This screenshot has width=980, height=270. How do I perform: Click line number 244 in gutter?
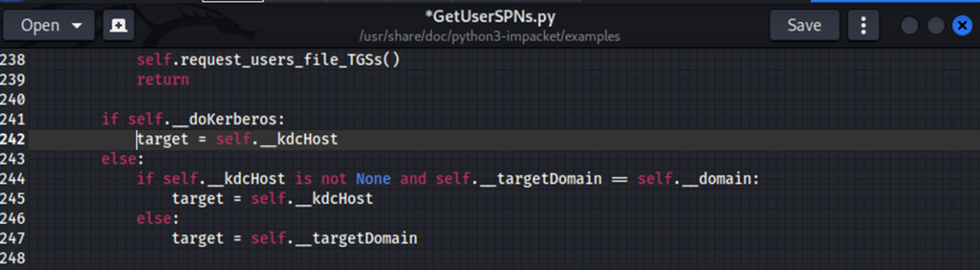click(x=13, y=178)
